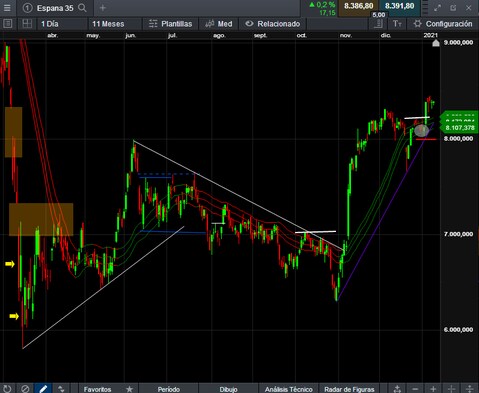The image size is (479, 393).
Task: Select the pencil drawing tool
Action: point(43,389)
